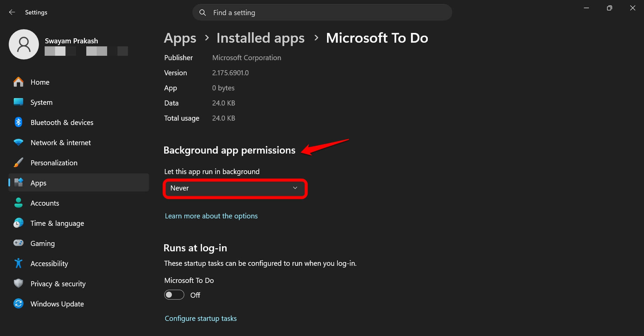This screenshot has height=336, width=644.
Task: Open Accessibility settings
Action: (49, 263)
